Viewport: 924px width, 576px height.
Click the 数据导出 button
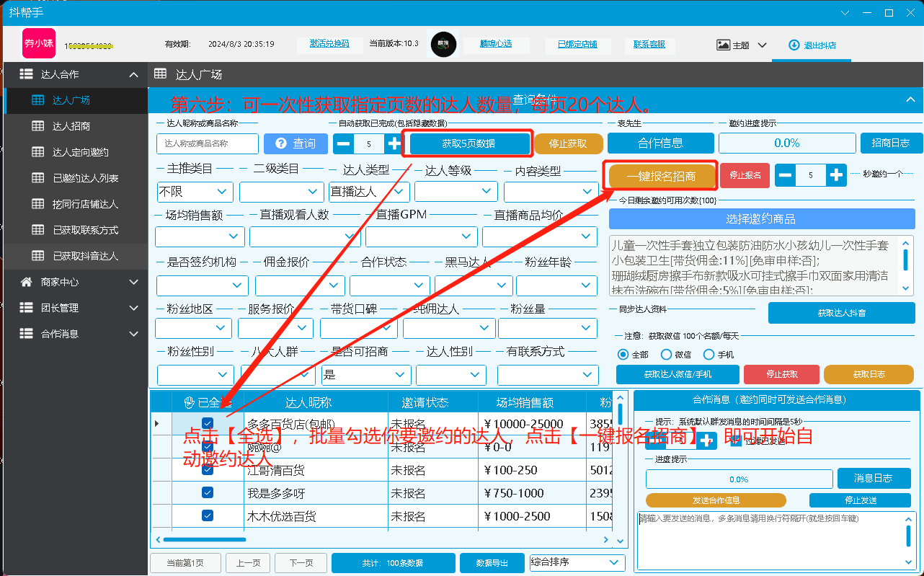tap(492, 563)
